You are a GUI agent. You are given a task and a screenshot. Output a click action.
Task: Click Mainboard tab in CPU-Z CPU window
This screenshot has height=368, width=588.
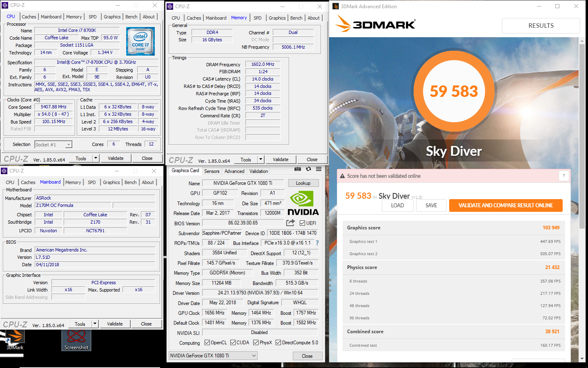coord(51,17)
